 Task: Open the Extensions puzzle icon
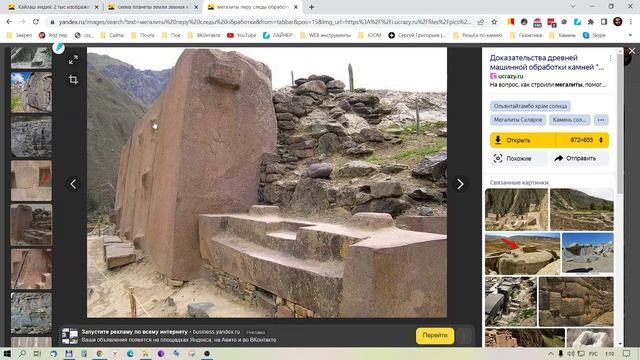pyautogui.click(x=591, y=22)
